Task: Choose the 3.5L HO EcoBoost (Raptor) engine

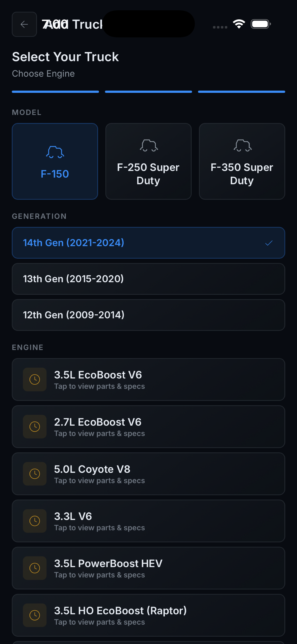Action: point(148,615)
